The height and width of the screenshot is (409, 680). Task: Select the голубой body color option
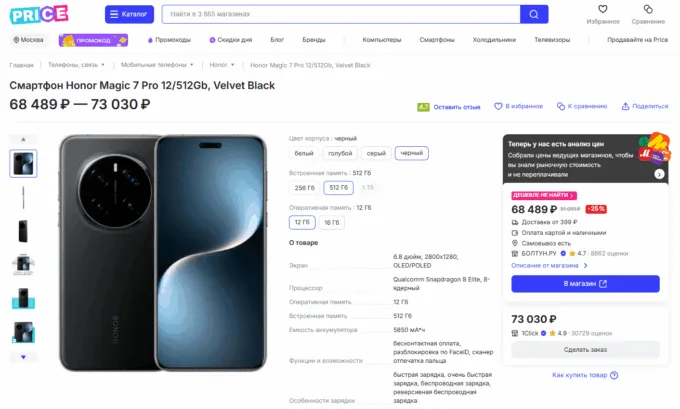click(340, 153)
